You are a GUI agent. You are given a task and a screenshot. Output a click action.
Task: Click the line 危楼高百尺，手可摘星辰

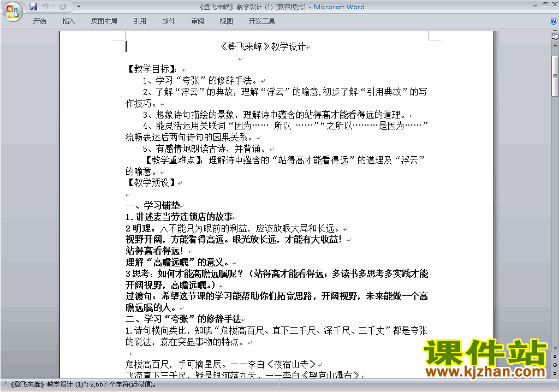[176, 364]
